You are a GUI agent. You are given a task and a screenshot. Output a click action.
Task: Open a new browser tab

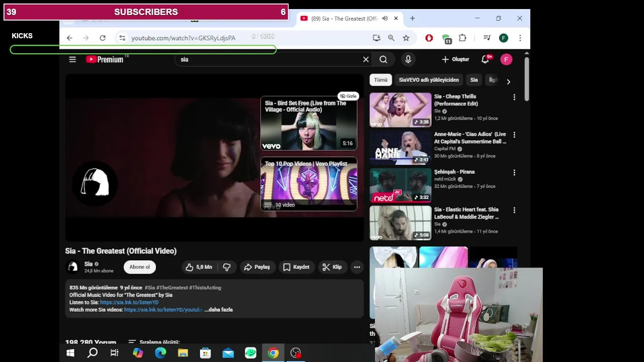point(413,19)
